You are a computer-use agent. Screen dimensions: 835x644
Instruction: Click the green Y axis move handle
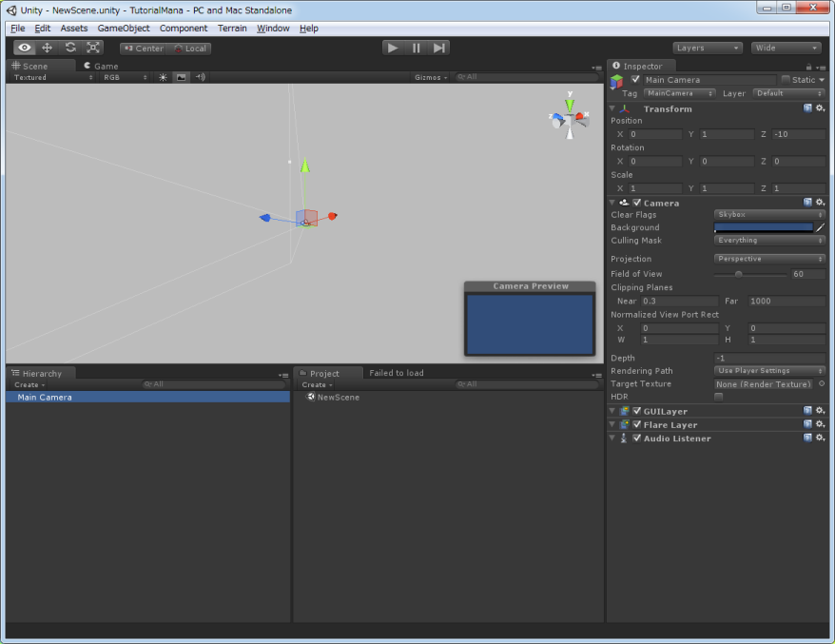click(304, 166)
